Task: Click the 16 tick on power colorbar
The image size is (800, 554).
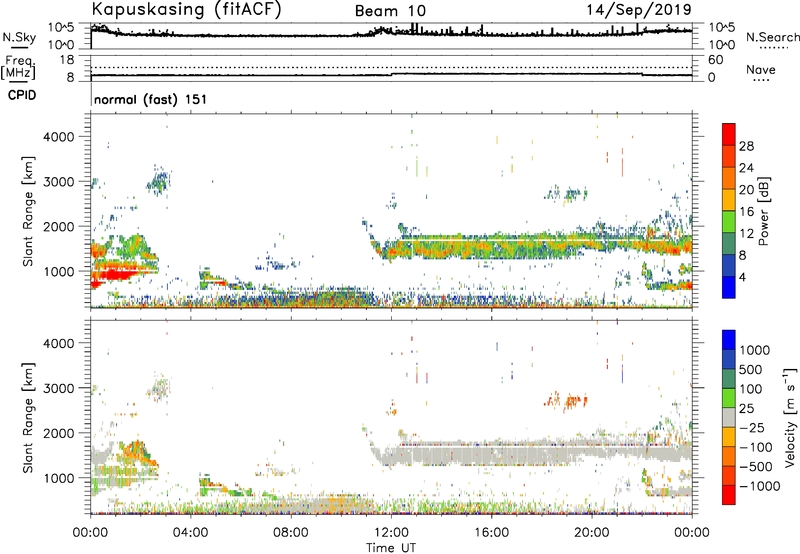Action: tap(746, 212)
